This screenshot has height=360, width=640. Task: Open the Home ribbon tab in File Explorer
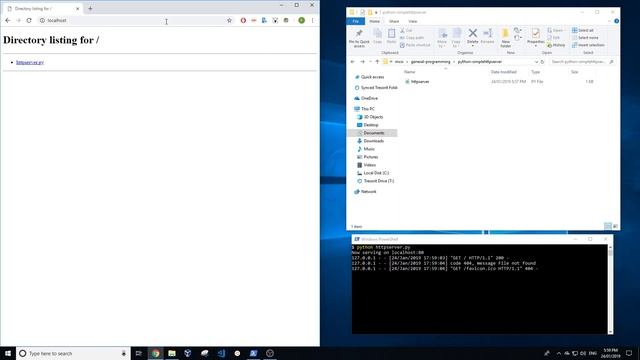(375, 21)
